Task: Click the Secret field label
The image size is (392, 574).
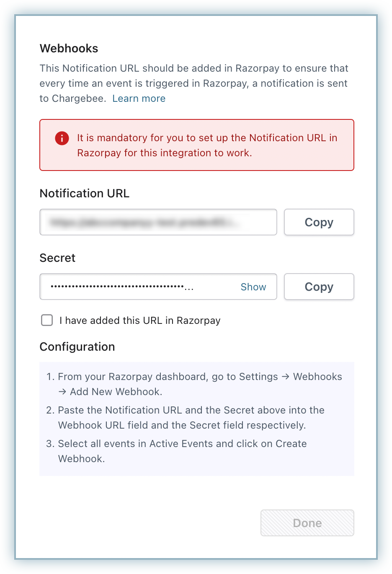Action: point(57,258)
